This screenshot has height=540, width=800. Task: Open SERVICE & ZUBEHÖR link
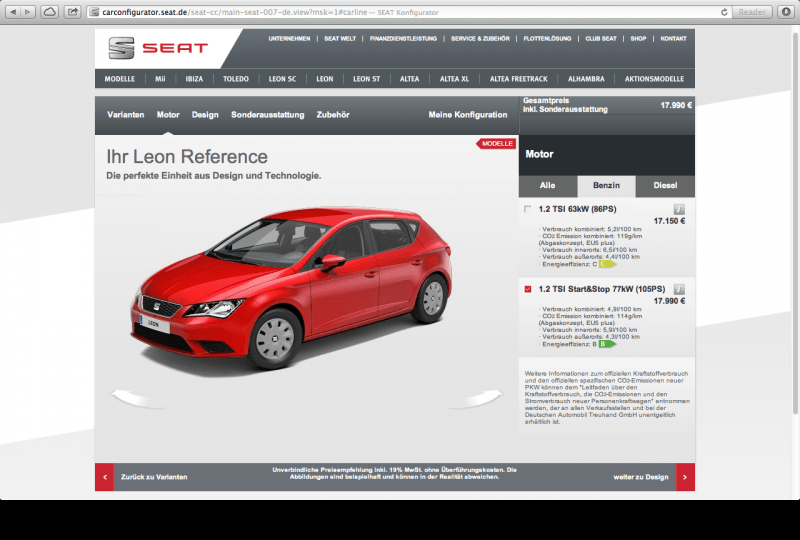pyautogui.click(x=480, y=39)
